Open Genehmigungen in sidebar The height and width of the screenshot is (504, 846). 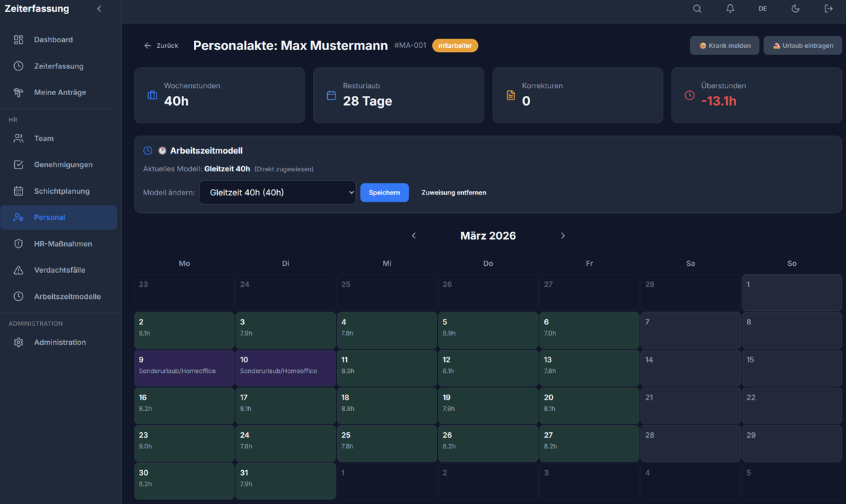pos(59,165)
